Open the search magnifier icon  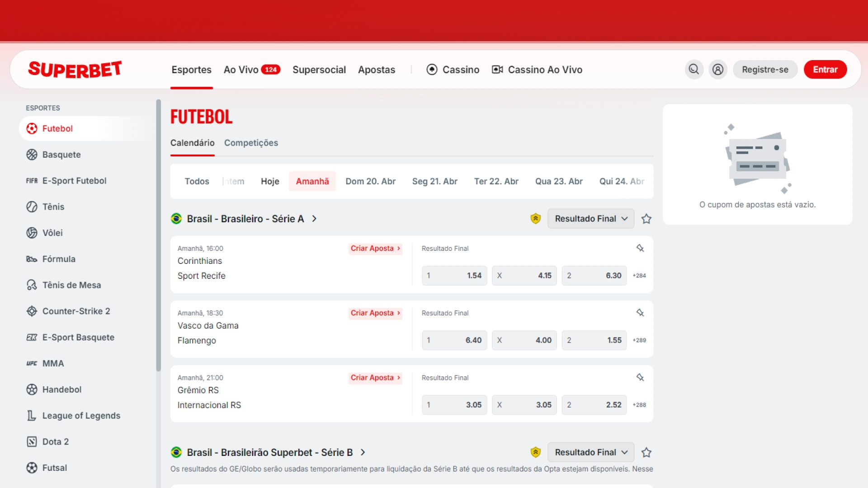[x=694, y=70]
